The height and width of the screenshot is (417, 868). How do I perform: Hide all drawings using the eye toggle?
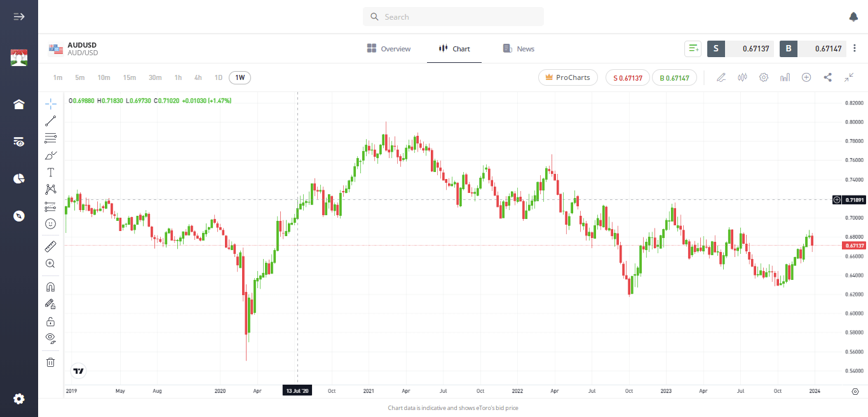50,338
